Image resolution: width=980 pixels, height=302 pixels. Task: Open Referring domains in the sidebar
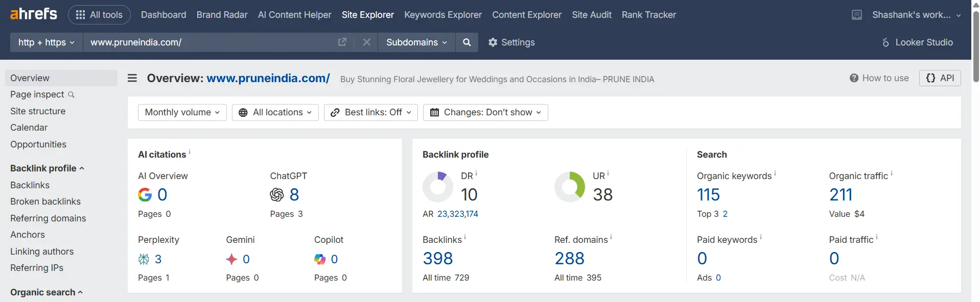tap(48, 218)
